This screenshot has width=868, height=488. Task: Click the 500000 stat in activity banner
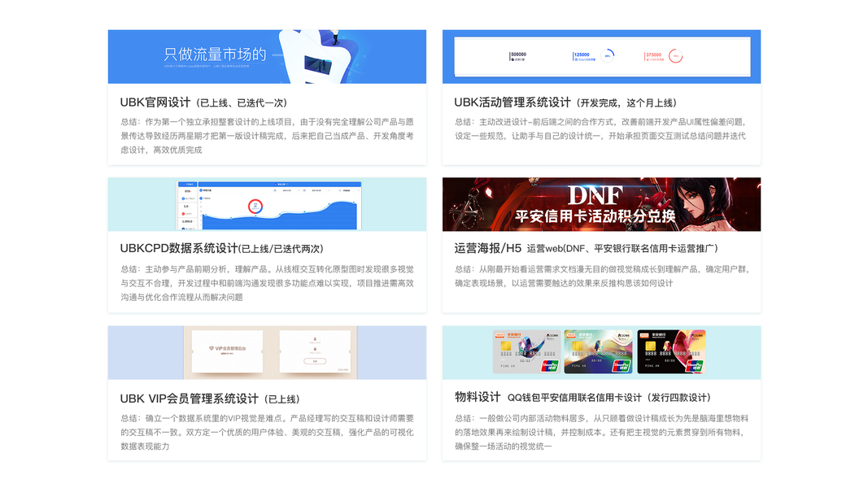pyautogui.click(x=518, y=56)
